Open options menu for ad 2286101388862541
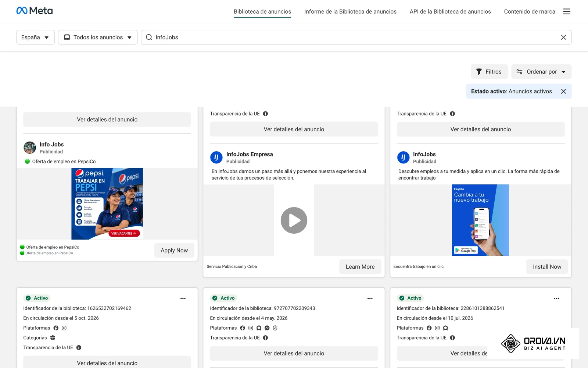The image size is (588, 368). [x=557, y=298]
